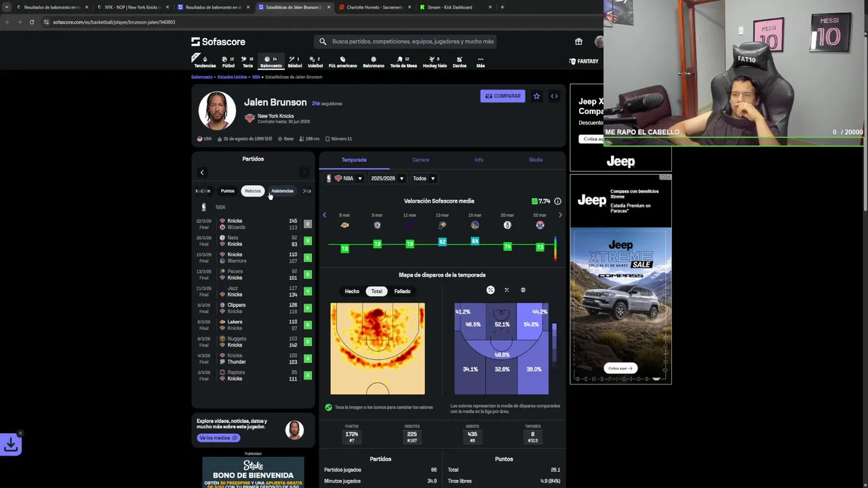This screenshot has height=488, width=868.
Task: Select the Voleibol sport icon
Action: 315,62
